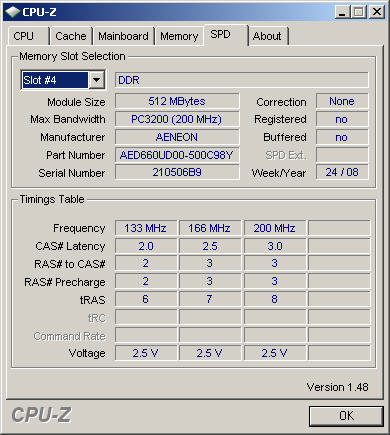Click the CAS# Latency 2.0 cell

point(146,246)
